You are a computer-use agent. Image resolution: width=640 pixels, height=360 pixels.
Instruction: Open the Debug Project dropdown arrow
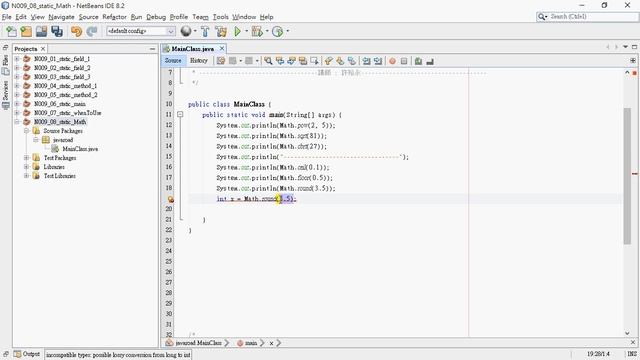(267, 31)
